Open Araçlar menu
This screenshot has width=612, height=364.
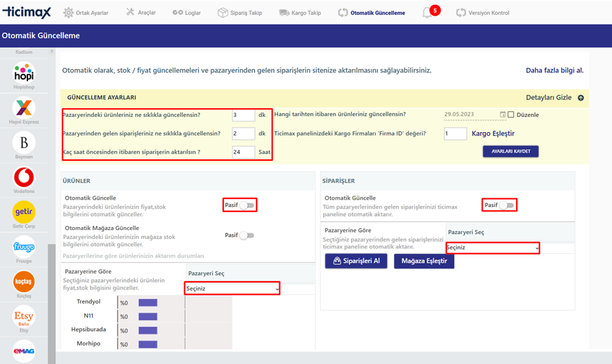(141, 12)
